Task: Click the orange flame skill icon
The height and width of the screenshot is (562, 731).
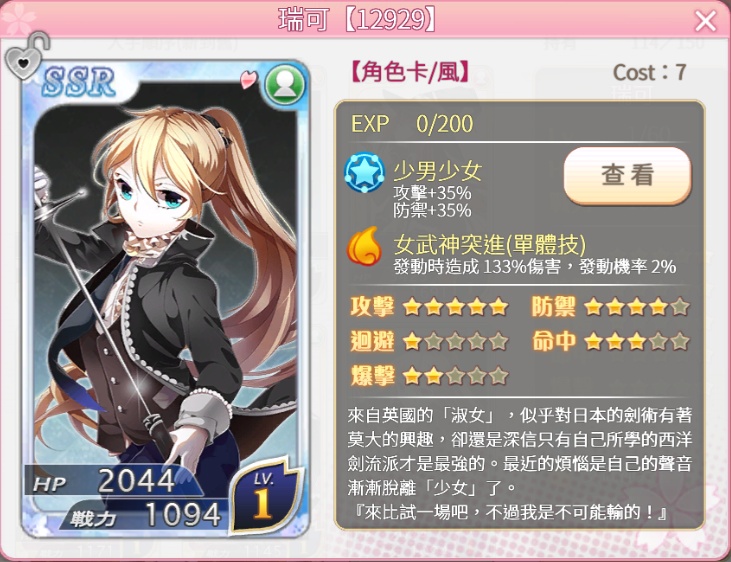Action: click(364, 246)
